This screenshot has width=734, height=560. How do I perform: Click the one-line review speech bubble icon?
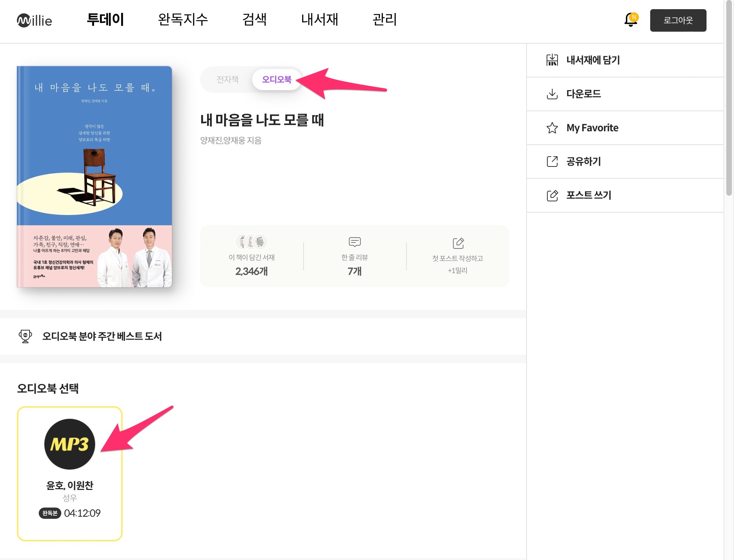354,242
